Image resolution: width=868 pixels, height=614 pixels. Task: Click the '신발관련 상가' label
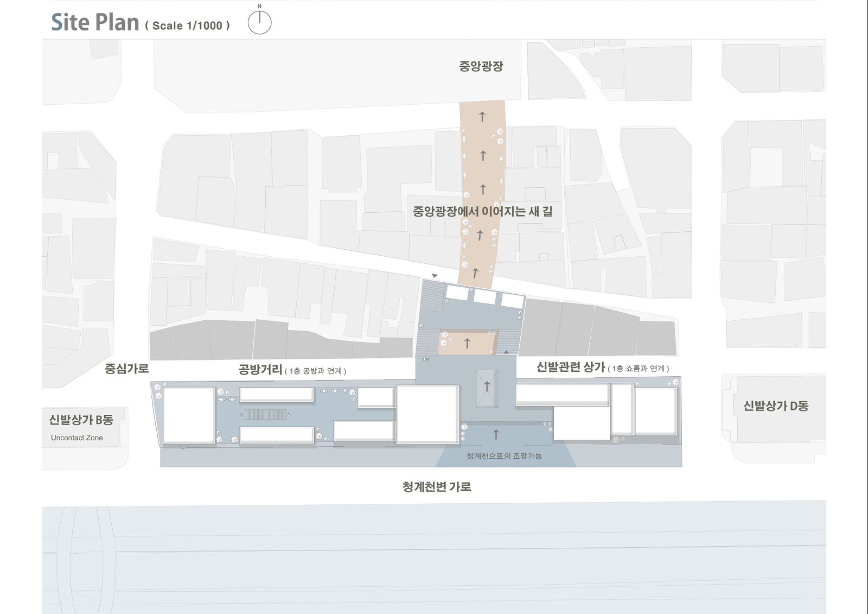coord(571,367)
